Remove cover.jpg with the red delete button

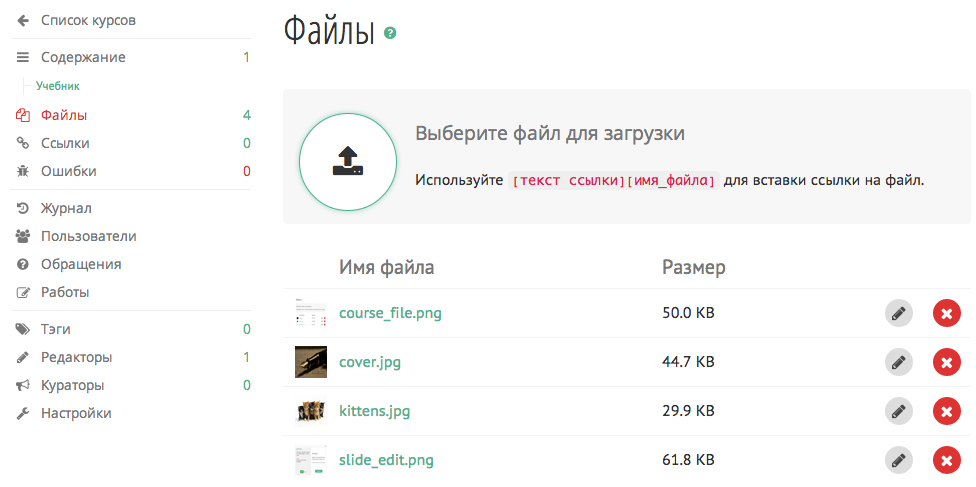(x=946, y=362)
